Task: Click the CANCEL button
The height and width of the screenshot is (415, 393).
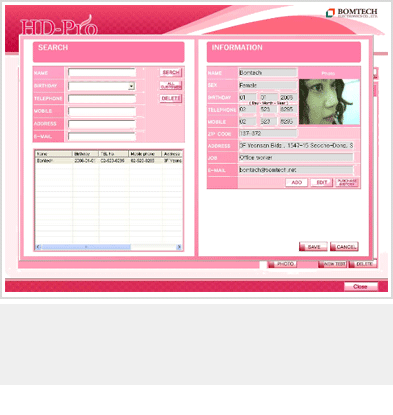Action: [344, 247]
